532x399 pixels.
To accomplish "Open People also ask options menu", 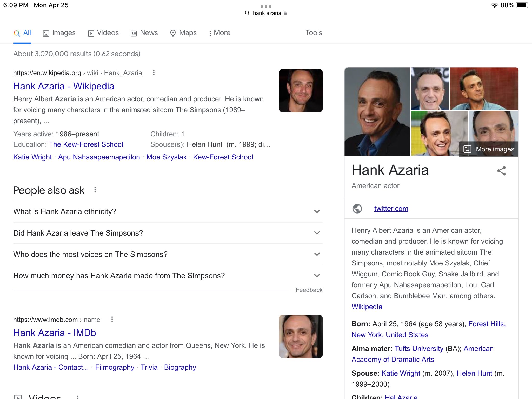I will (x=95, y=190).
